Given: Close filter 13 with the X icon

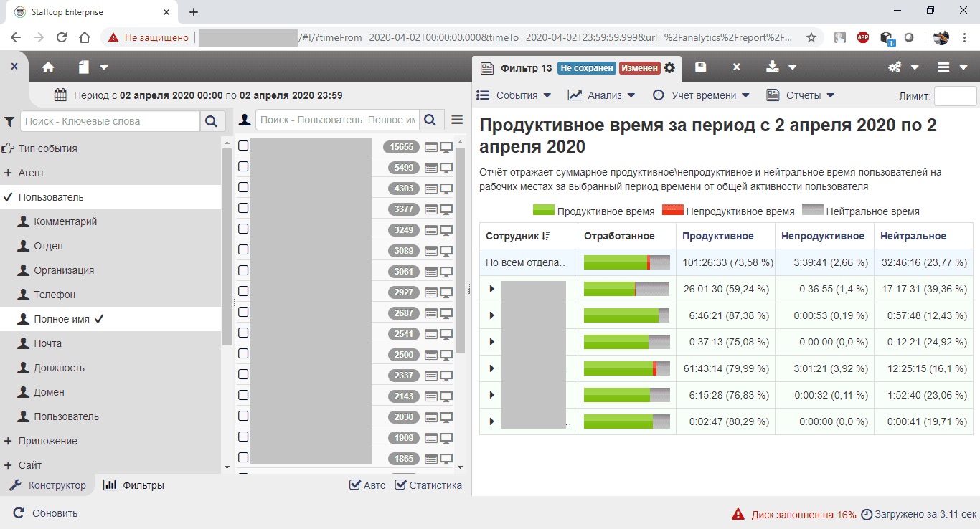Looking at the screenshot, I should 736,67.
